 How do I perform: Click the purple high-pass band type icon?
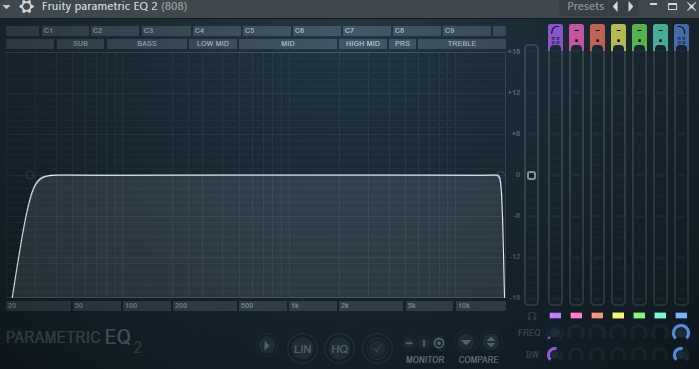pos(555,37)
